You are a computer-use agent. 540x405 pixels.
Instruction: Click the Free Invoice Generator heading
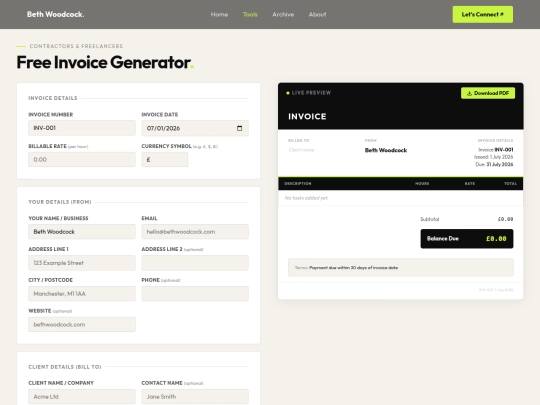click(x=105, y=62)
